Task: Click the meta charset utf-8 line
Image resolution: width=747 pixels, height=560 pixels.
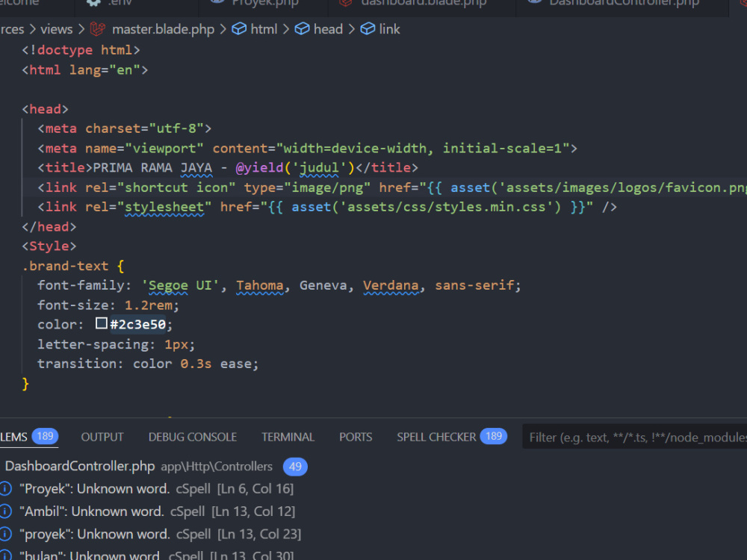Action: [124, 128]
